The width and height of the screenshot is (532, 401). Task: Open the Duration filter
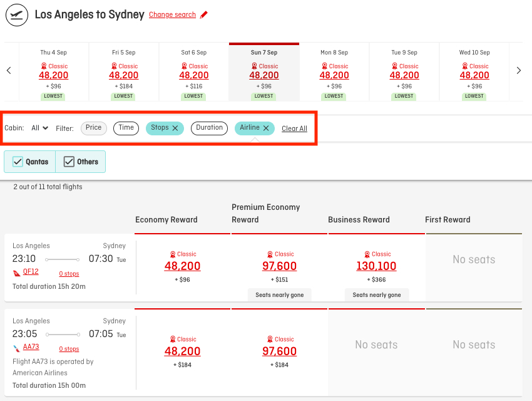(x=209, y=128)
